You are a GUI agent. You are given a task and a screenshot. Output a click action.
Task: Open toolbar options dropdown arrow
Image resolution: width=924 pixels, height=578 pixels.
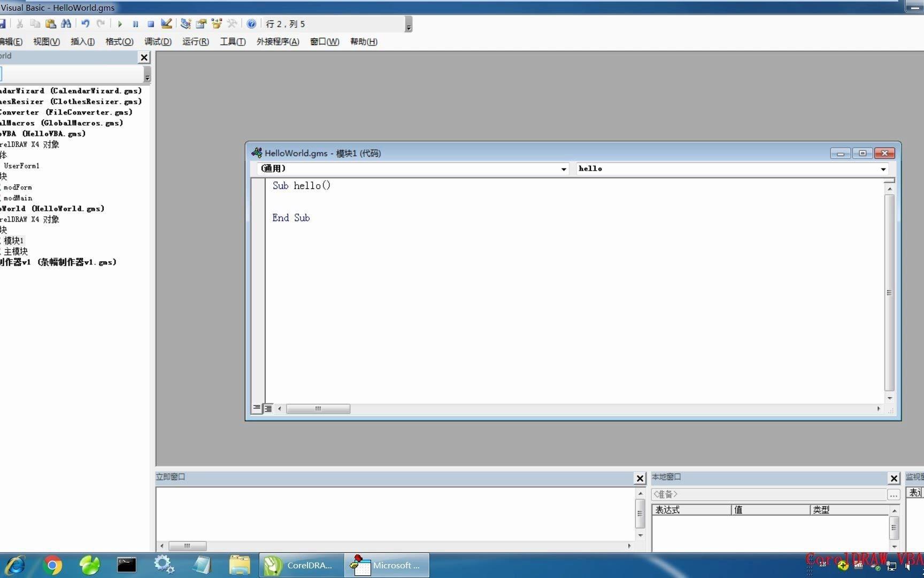[409, 25]
